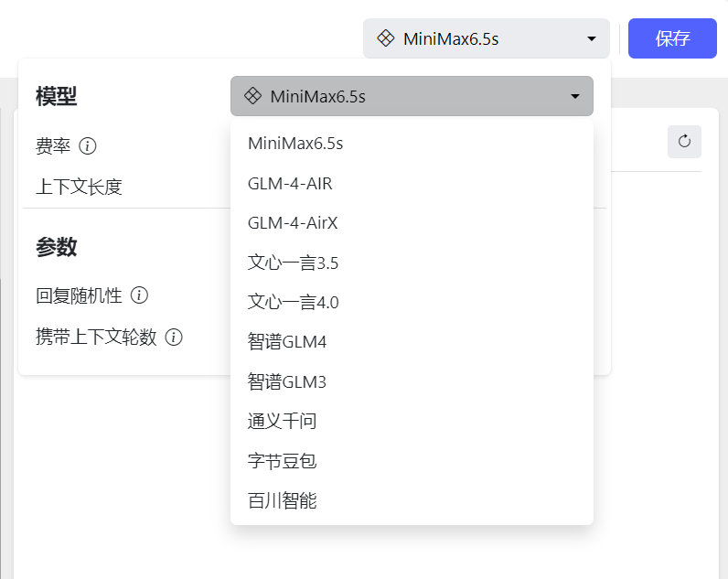Viewport: 728px width, 579px height.
Task: Choose 百川智能 at list bottom
Action: click(412, 500)
